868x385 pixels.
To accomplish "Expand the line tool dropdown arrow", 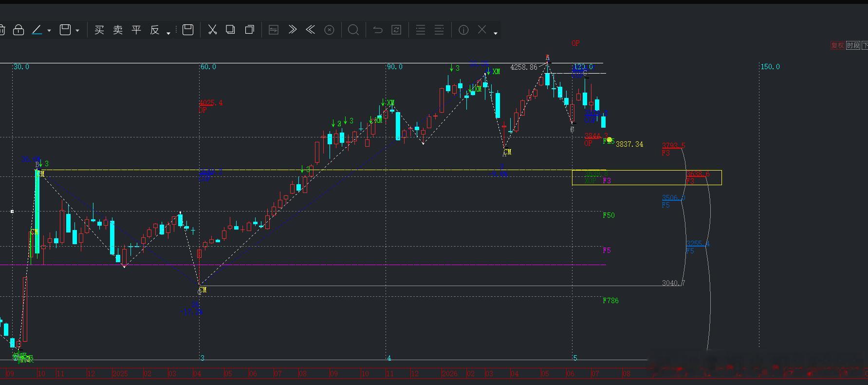I will (x=49, y=31).
